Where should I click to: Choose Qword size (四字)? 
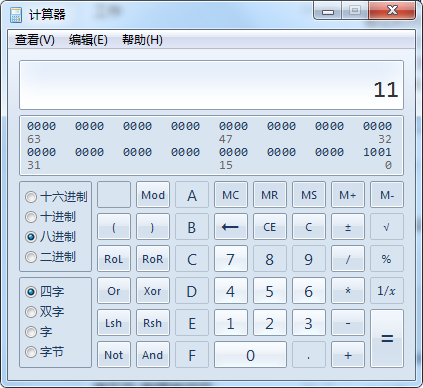[x=45, y=292]
